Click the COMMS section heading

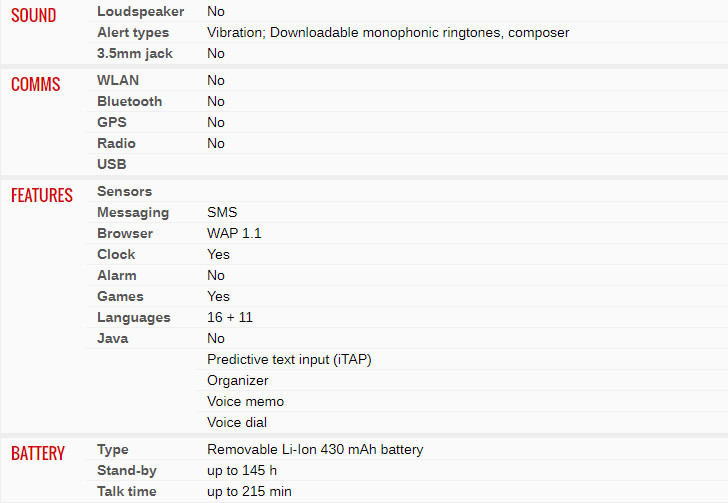click(x=35, y=84)
